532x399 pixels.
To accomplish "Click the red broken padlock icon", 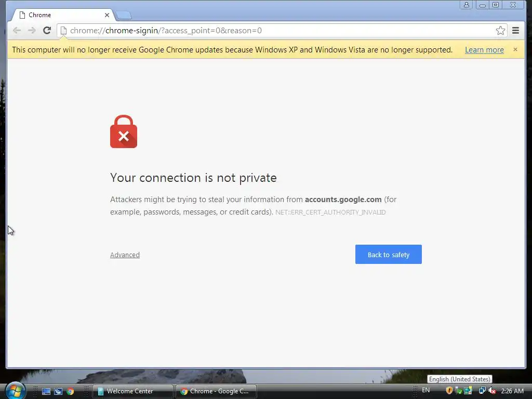I will coord(124,131).
